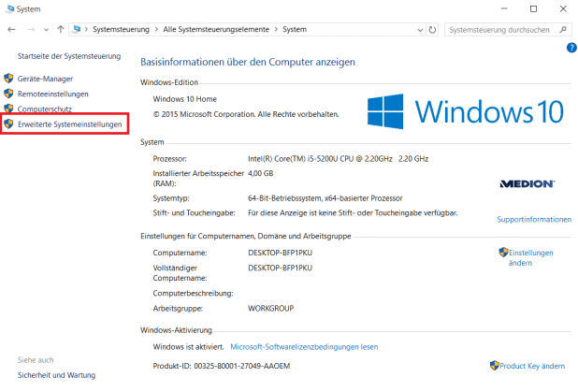Refresh the System page
The height and width of the screenshot is (392, 578).
click(432, 30)
